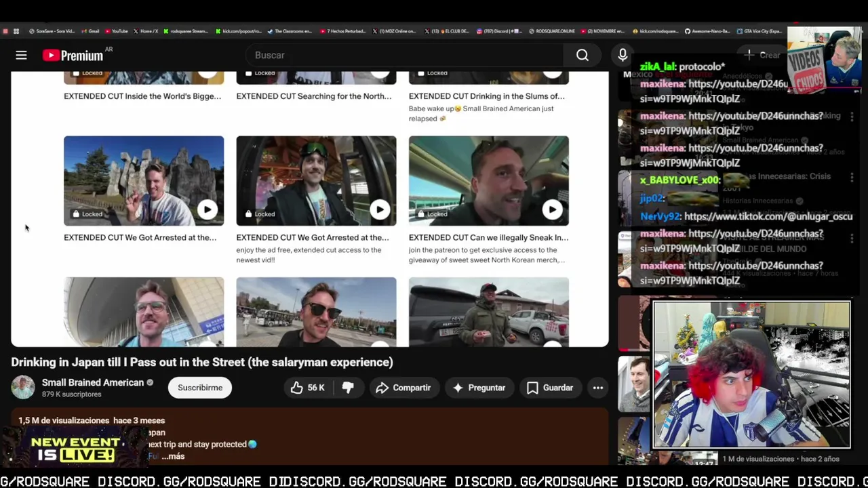Viewport: 868px width, 488px height.
Task: Like the video with thumbs up 56 K
Action: pos(308,388)
